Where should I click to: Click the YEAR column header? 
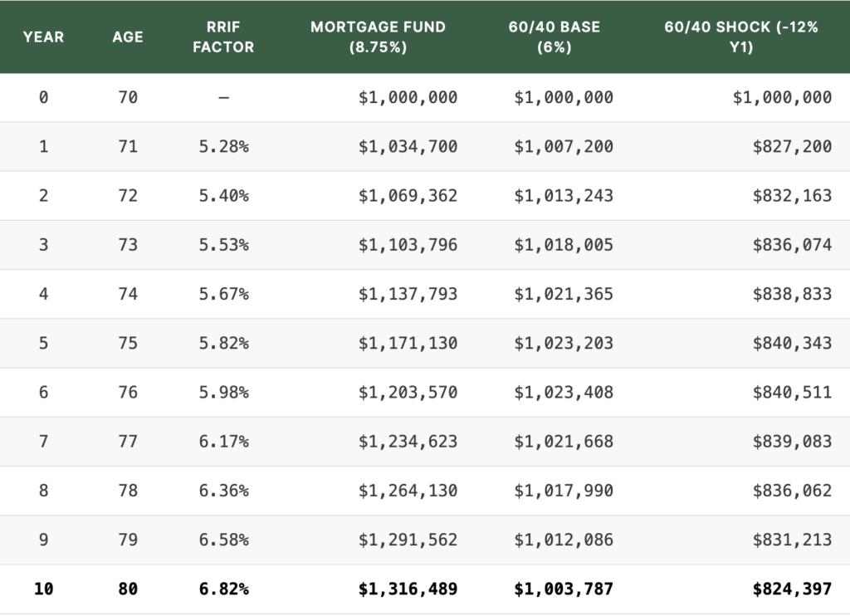(43, 37)
